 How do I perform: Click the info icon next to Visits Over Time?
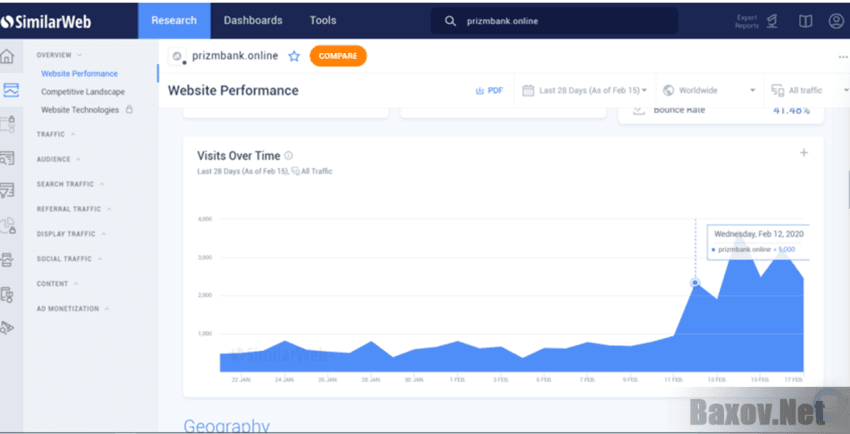pyautogui.click(x=289, y=156)
